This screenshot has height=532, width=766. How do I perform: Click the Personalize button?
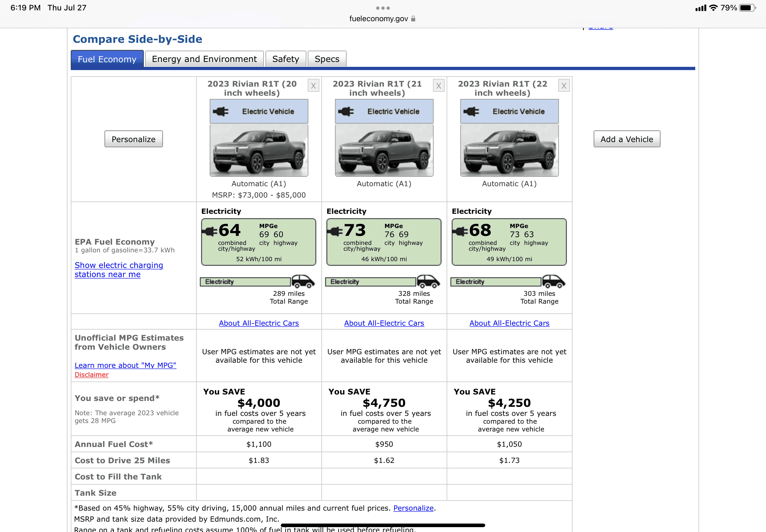pos(133,139)
